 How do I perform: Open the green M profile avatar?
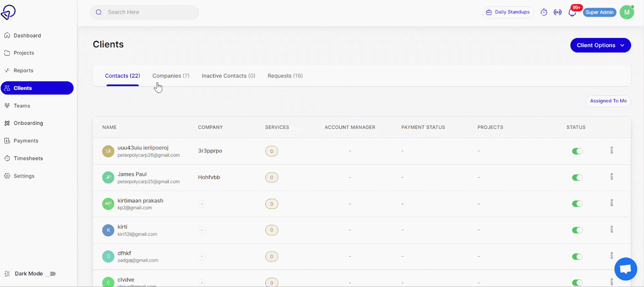pyautogui.click(x=627, y=12)
